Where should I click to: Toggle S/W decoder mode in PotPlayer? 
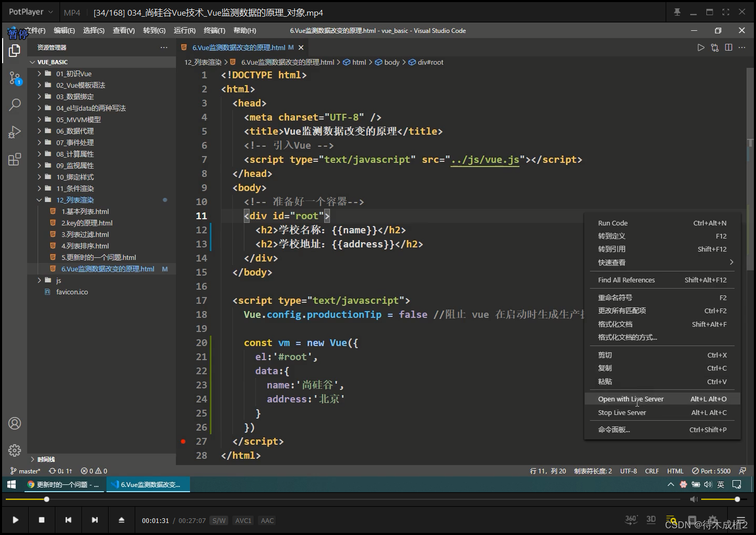219,520
